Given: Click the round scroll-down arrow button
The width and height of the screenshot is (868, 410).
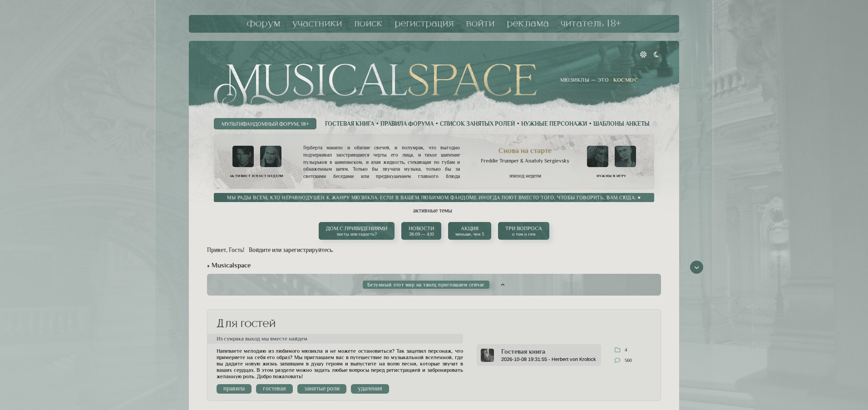Looking at the screenshot, I should pyautogui.click(x=696, y=267).
